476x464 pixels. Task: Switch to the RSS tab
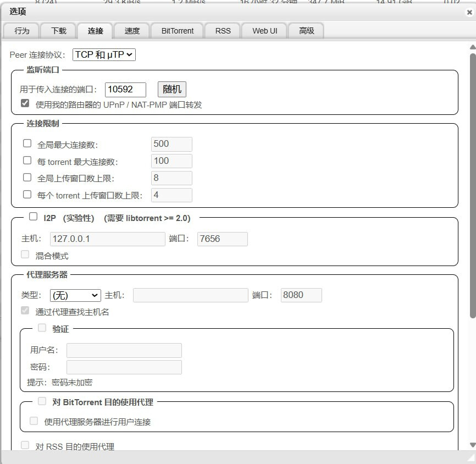point(223,31)
